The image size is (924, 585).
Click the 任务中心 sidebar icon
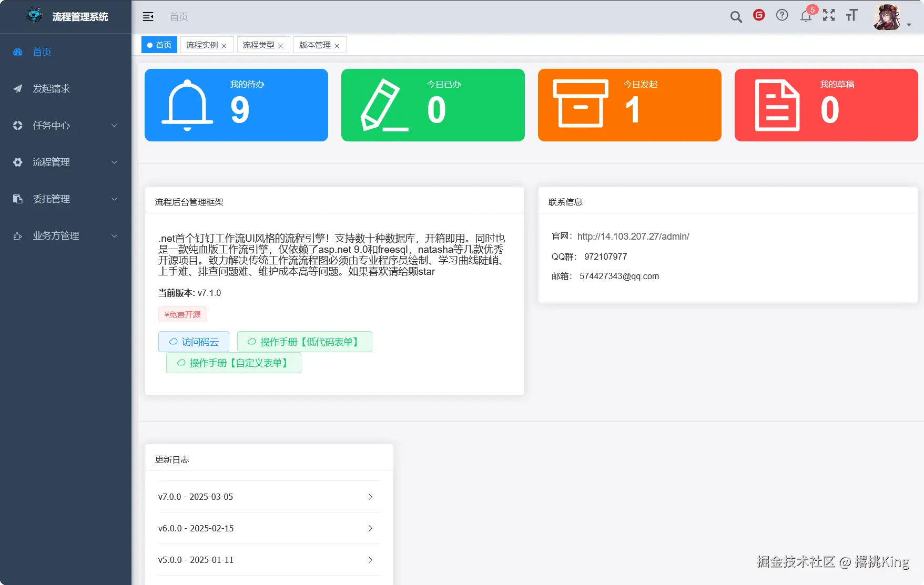point(18,126)
